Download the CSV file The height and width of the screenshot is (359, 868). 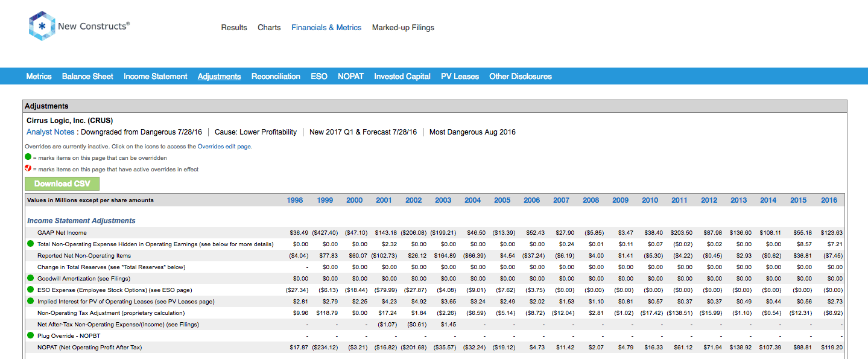click(x=62, y=183)
